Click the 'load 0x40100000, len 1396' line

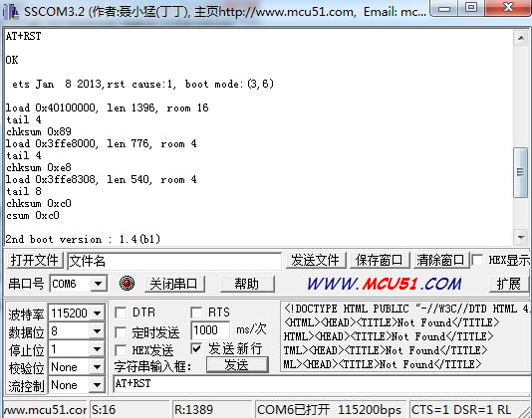(x=108, y=107)
